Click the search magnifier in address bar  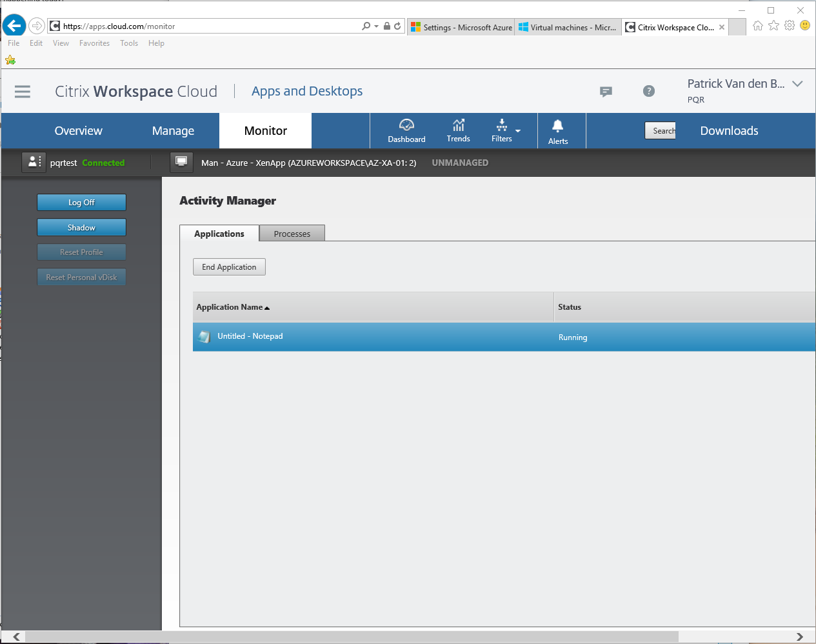point(366,26)
